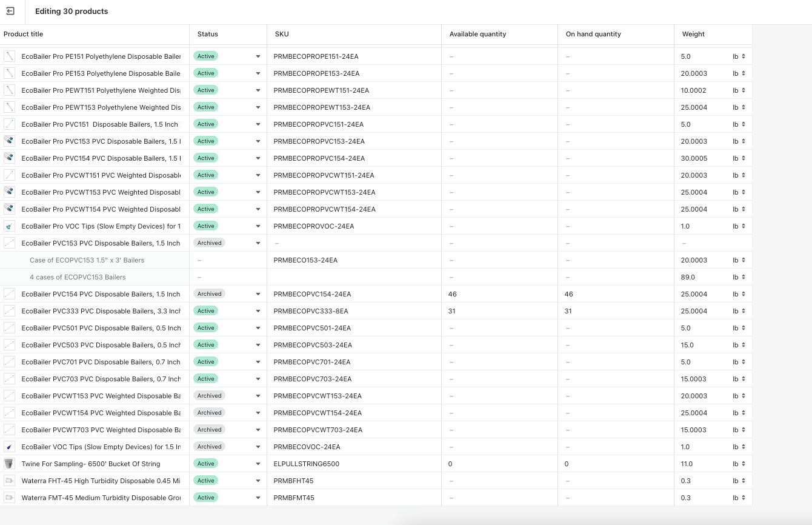The image size is (812, 525).
Task: Click the Waterra FHT-45 product thumbnail icon
Action: click(x=9, y=481)
